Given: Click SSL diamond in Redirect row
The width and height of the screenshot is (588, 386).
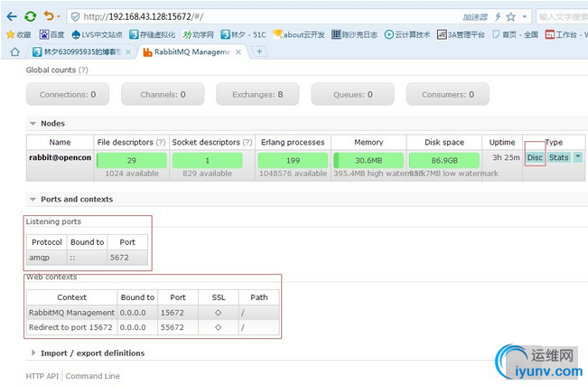Looking at the screenshot, I should (x=219, y=327).
